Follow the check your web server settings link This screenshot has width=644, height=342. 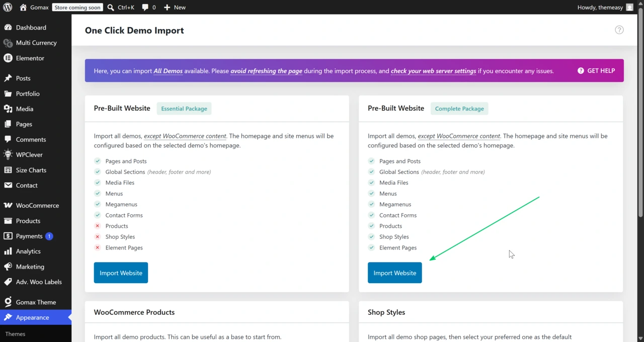[x=433, y=71]
